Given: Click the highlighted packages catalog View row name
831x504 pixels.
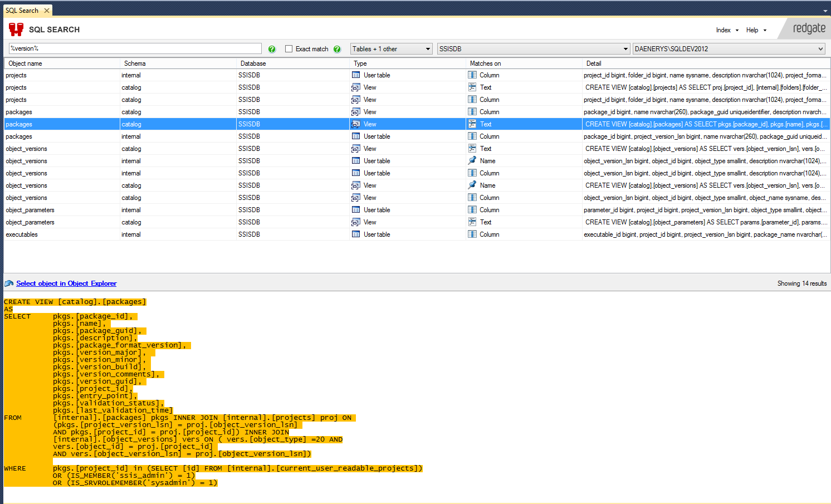Looking at the screenshot, I should [x=19, y=124].
